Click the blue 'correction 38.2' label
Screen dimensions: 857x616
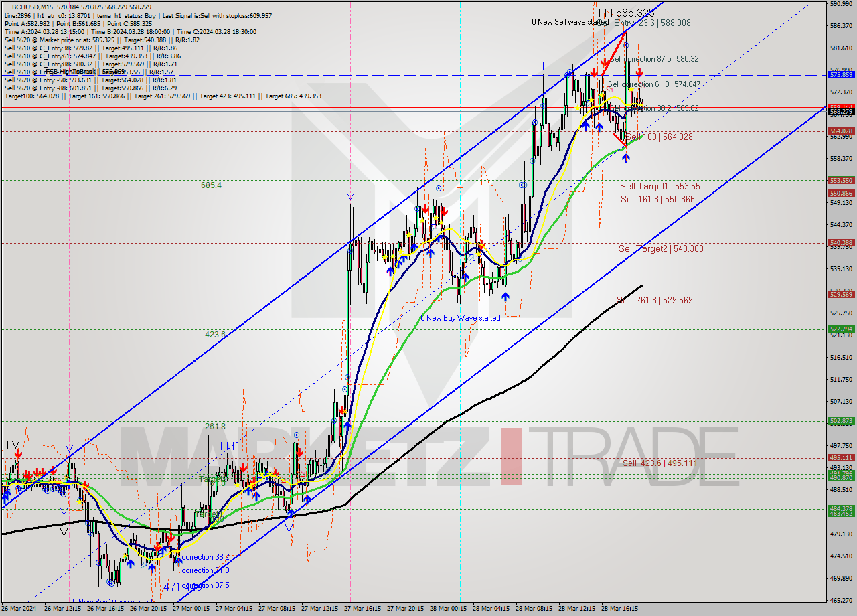coord(206,557)
